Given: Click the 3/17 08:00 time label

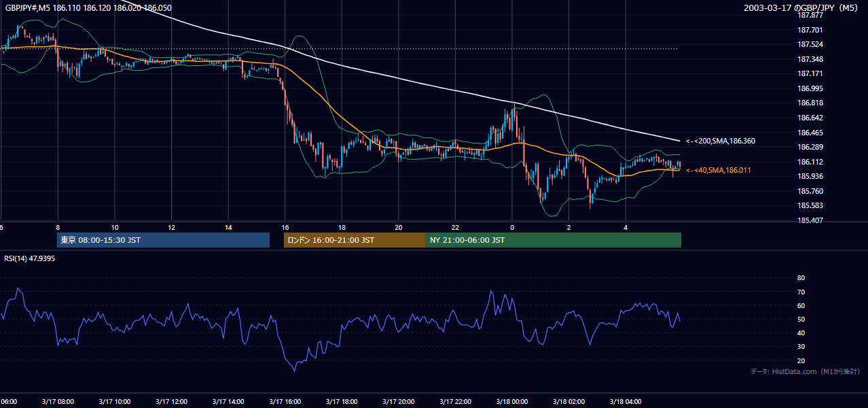Looking at the screenshot, I should point(57,401).
